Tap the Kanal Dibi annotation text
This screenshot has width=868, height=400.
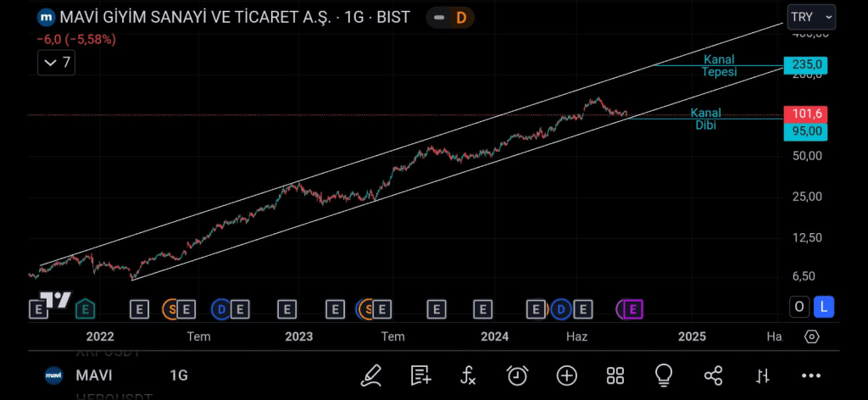click(x=706, y=119)
